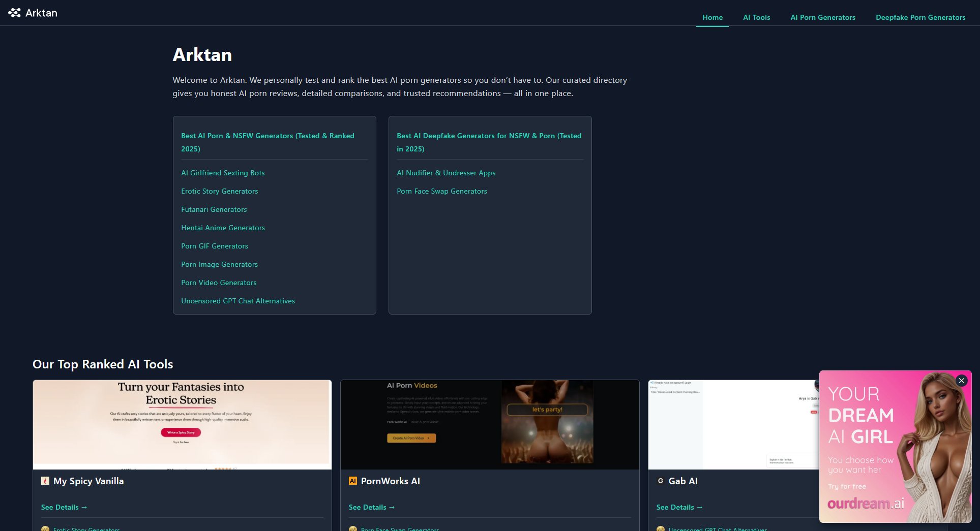The image size is (980, 531).
Task: Open the My Spicy Vanilla preview thumbnail
Action: (182, 424)
